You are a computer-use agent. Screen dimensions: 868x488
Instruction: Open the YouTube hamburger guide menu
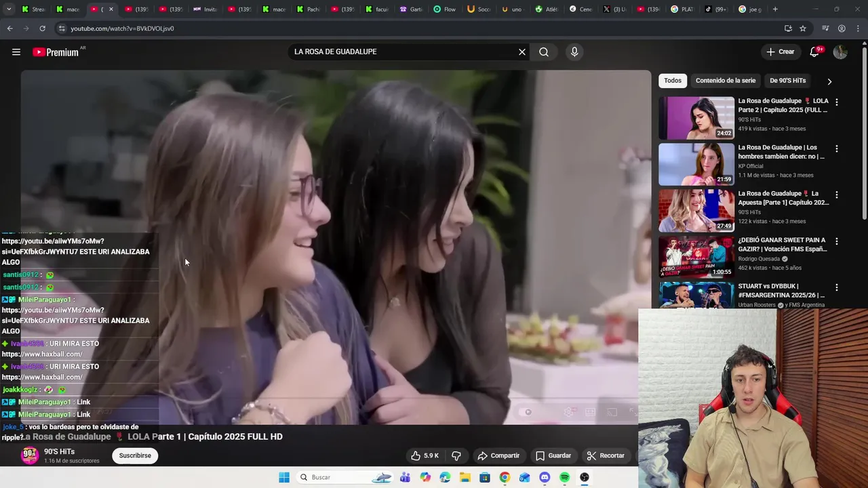pyautogui.click(x=16, y=52)
